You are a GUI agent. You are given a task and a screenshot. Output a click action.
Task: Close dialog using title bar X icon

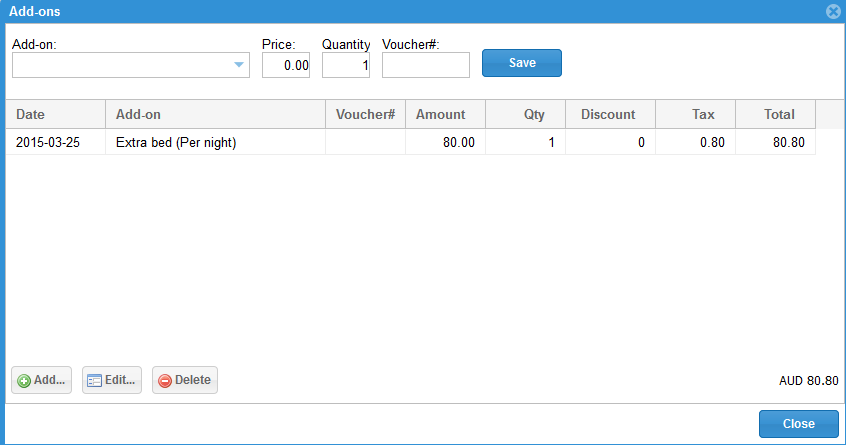pos(832,12)
